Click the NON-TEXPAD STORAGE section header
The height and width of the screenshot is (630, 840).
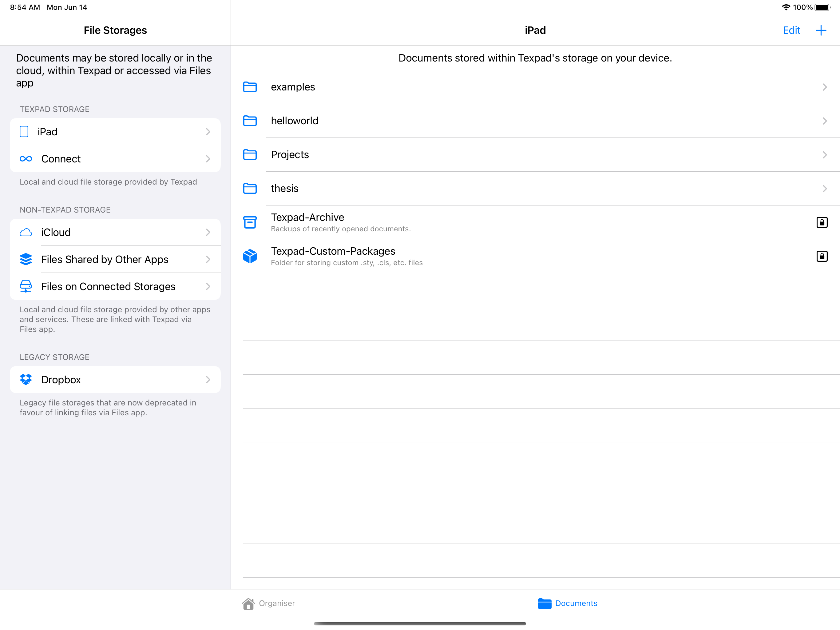(x=65, y=210)
